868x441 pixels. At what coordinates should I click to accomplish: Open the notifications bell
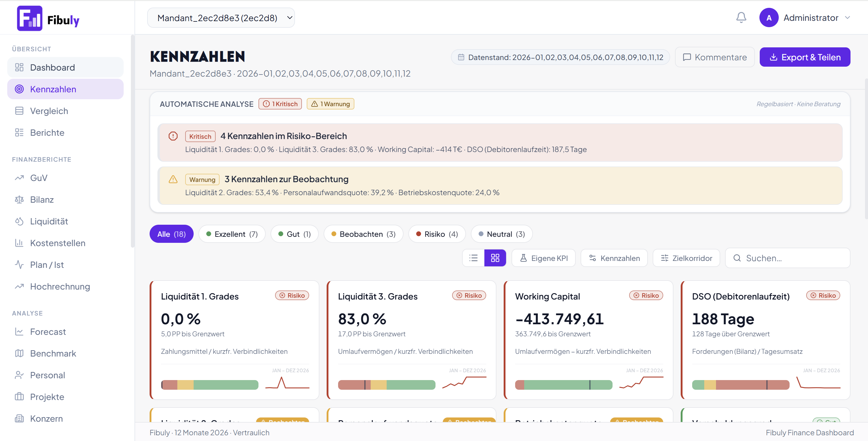pos(741,17)
